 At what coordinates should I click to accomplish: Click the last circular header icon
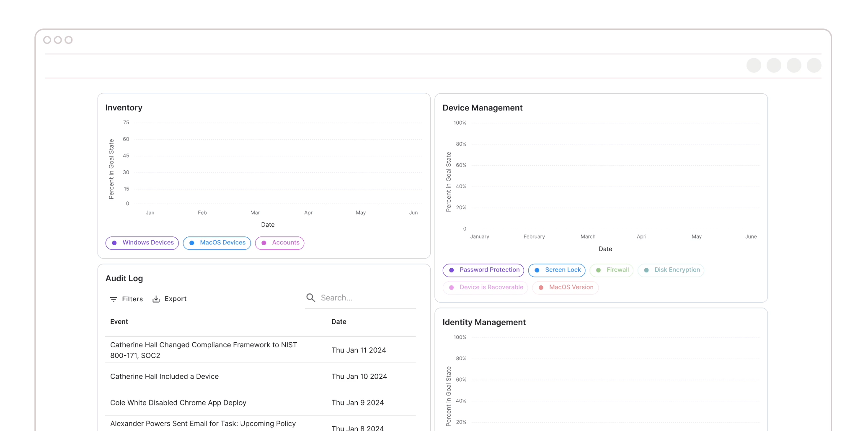click(x=814, y=65)
